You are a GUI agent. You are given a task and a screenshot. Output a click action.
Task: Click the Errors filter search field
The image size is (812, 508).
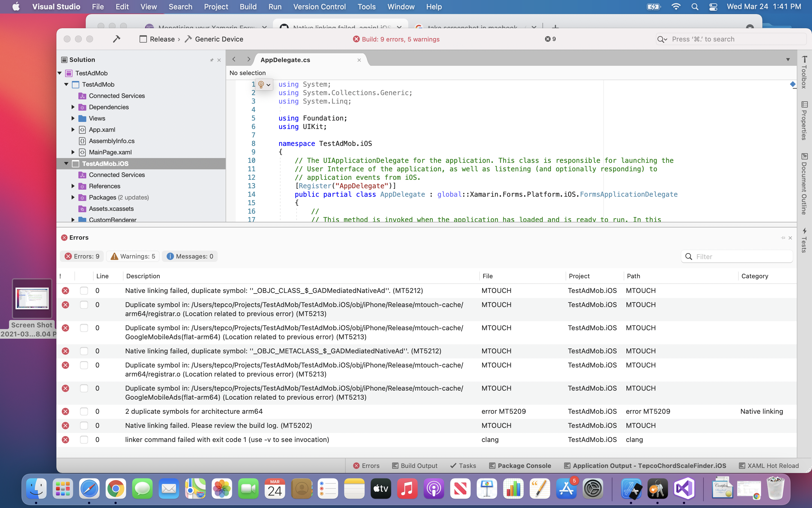(x=737, y=257)
